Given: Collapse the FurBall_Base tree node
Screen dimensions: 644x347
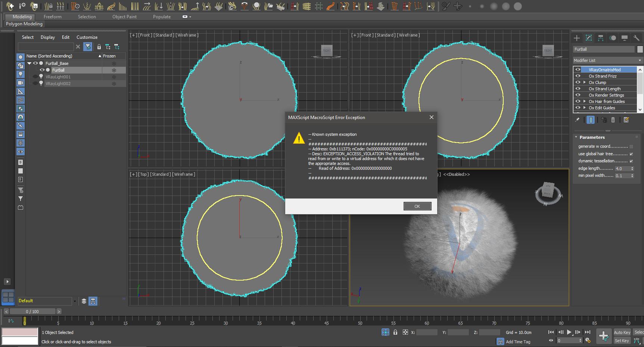Looking at the screenshot, I should click(29, 63).
